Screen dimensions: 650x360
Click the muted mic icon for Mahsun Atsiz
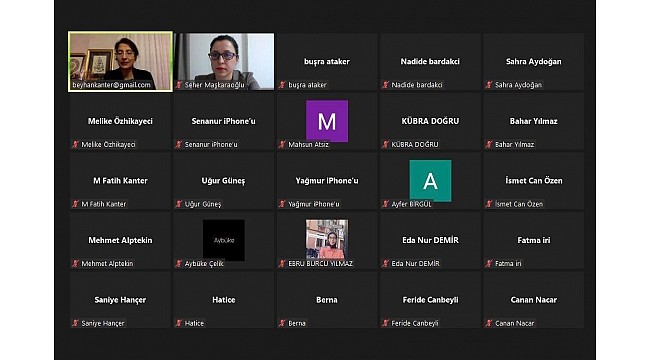(x=283, y=145)
